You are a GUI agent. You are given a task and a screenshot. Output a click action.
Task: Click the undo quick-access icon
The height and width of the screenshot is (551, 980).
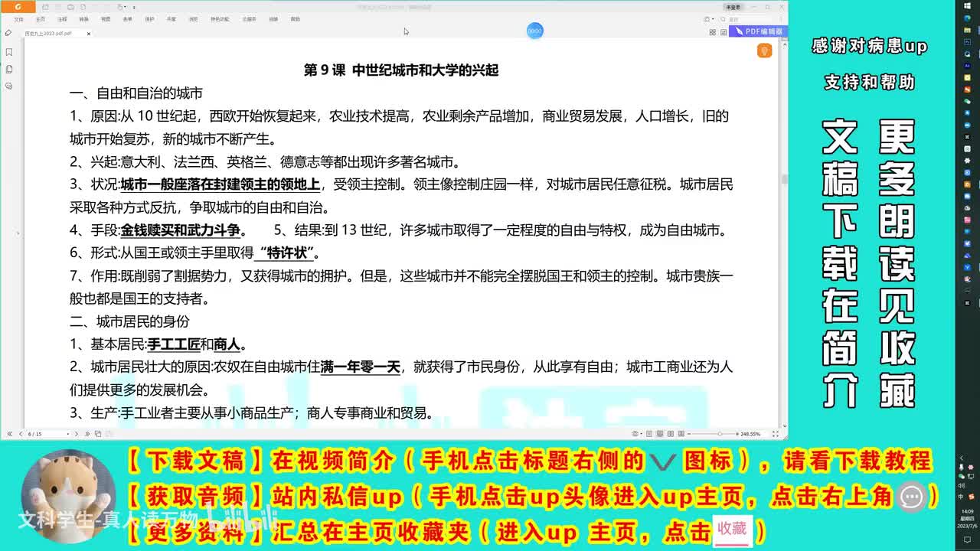pyautogui.click(x=95, y=7)
